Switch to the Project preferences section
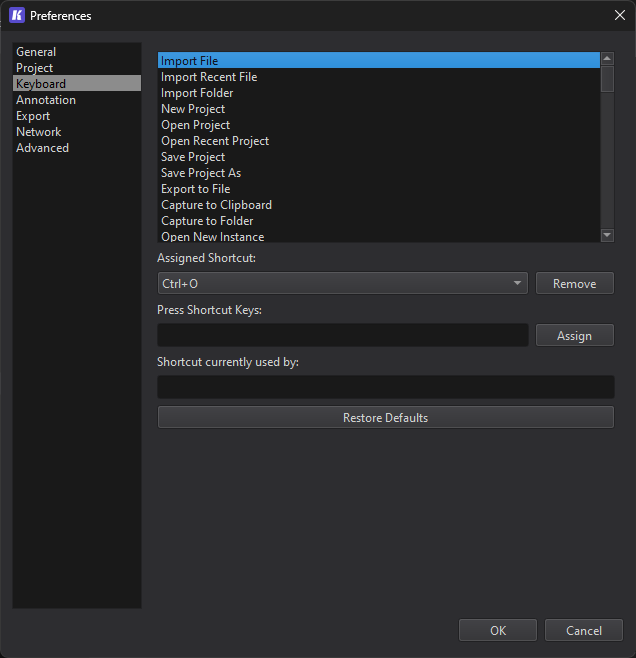Image resolution: width=636 pixels, height=658 pixels. coord(35,68)
